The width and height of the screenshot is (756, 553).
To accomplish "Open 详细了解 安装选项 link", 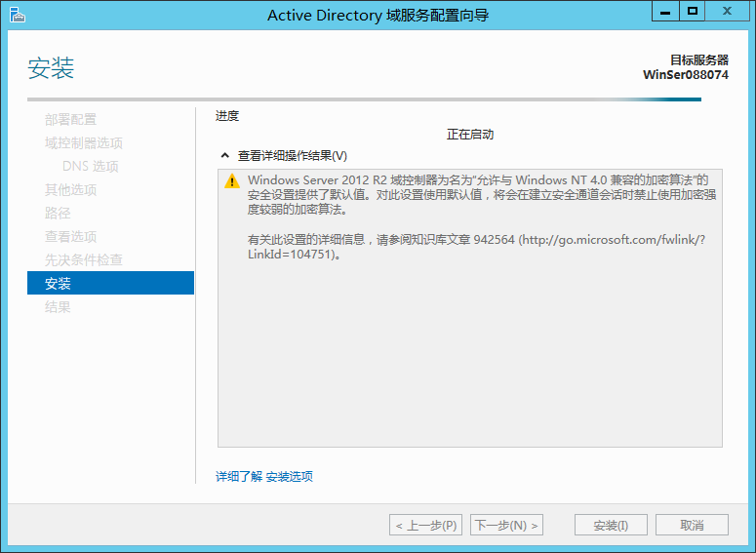I will (x=264, y=477).
